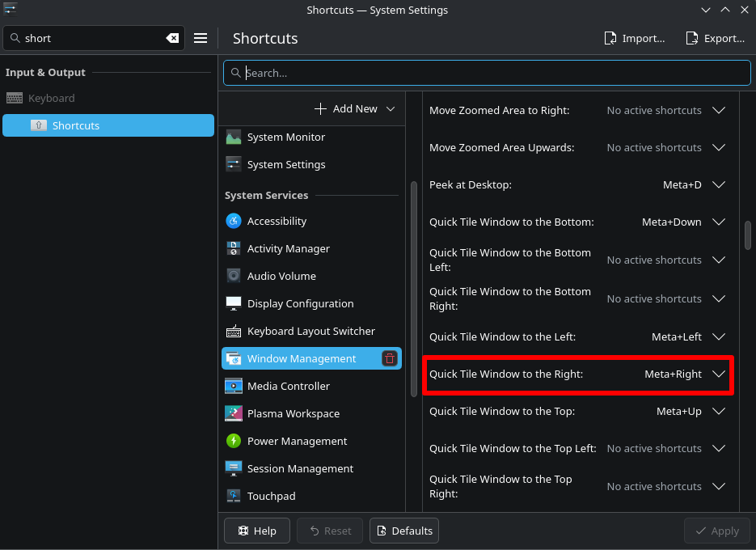The width and height of the screenshot is (756, 550).
Task: Expand Quick Tile Window to the Right chevron
Action: 718,374
